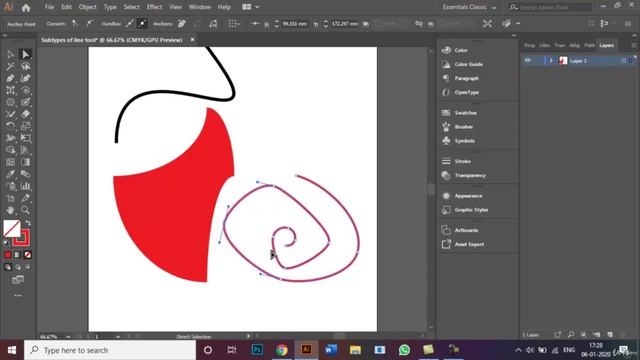Open the File menu
The height and width of the screenshot is (360, 640).
[49, 7]
